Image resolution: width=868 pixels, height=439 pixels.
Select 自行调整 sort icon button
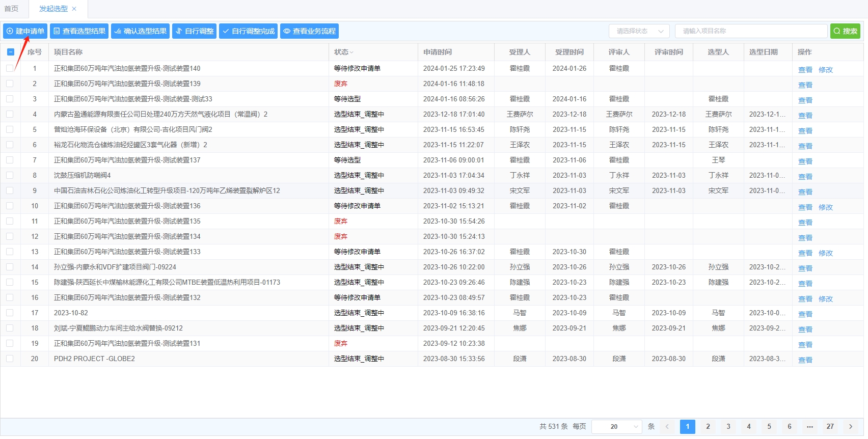pos(194,31)
